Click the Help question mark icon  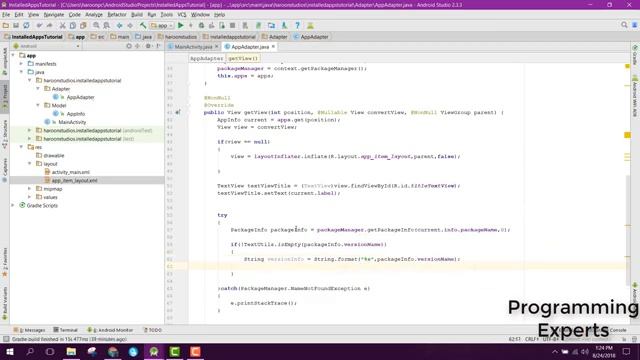[x=298, y=25]
